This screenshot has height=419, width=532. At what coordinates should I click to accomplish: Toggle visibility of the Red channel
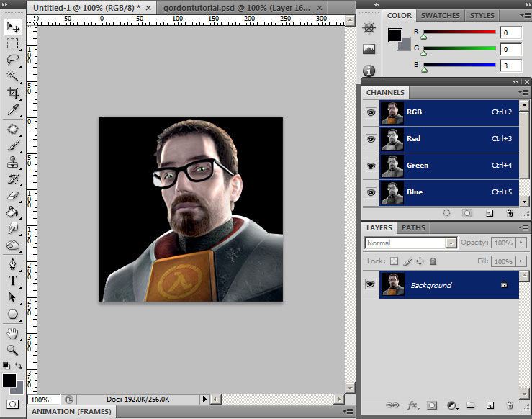371,139
